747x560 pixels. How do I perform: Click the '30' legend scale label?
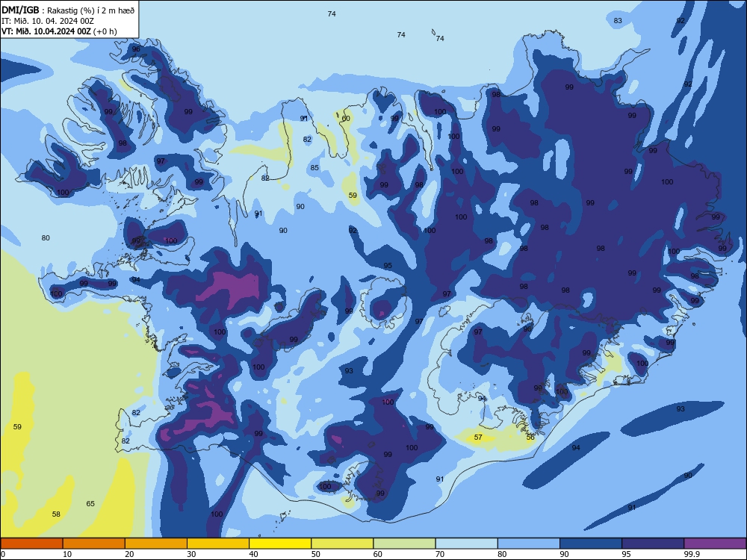tap(191, 554)
